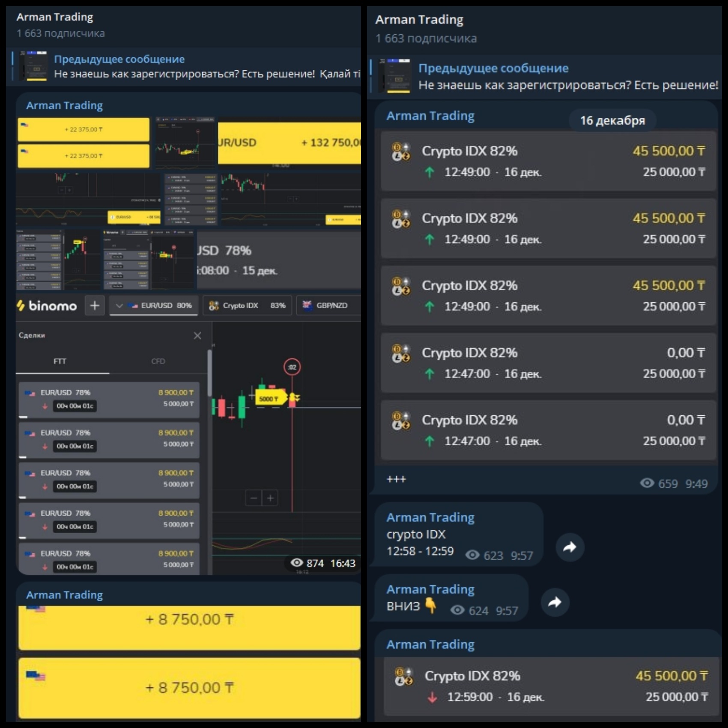This screenshot has height=728, width=728.
Task: Click the first Crypto IDX 82% trade card's coin icon
Action: pyautogui.click(x=401, y=152)
